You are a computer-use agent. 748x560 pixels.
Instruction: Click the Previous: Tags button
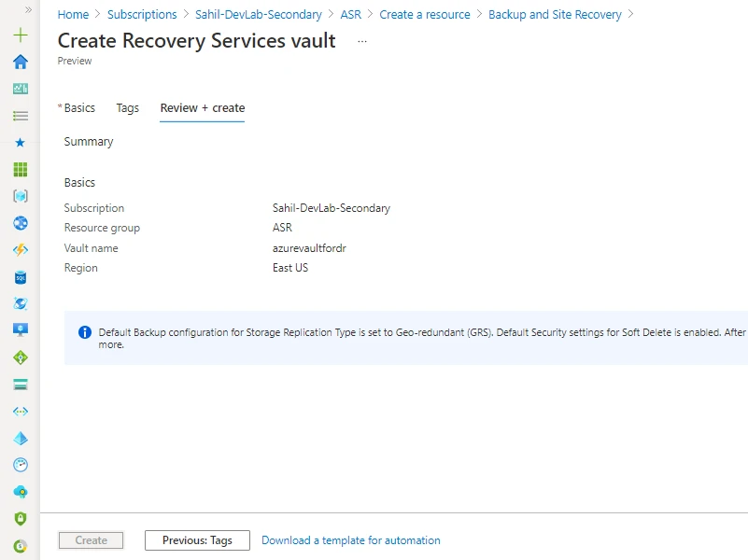pyautogui.click(x=197, y=539)
